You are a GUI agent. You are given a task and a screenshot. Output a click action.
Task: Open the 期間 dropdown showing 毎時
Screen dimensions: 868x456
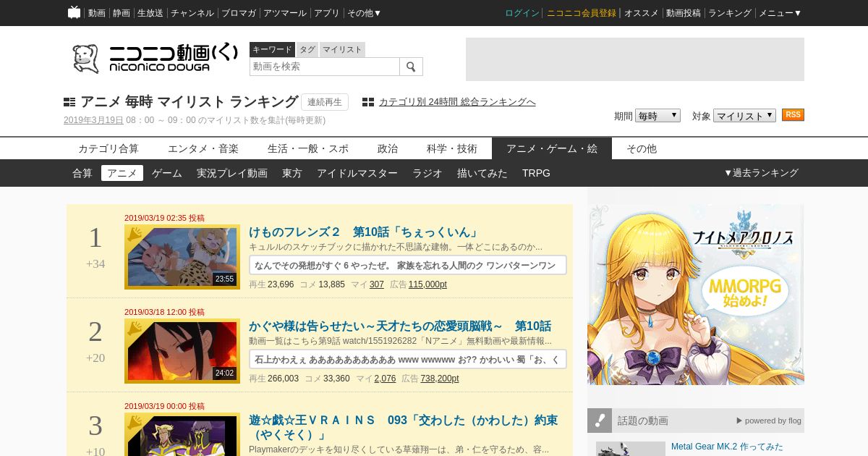(658, 116)
